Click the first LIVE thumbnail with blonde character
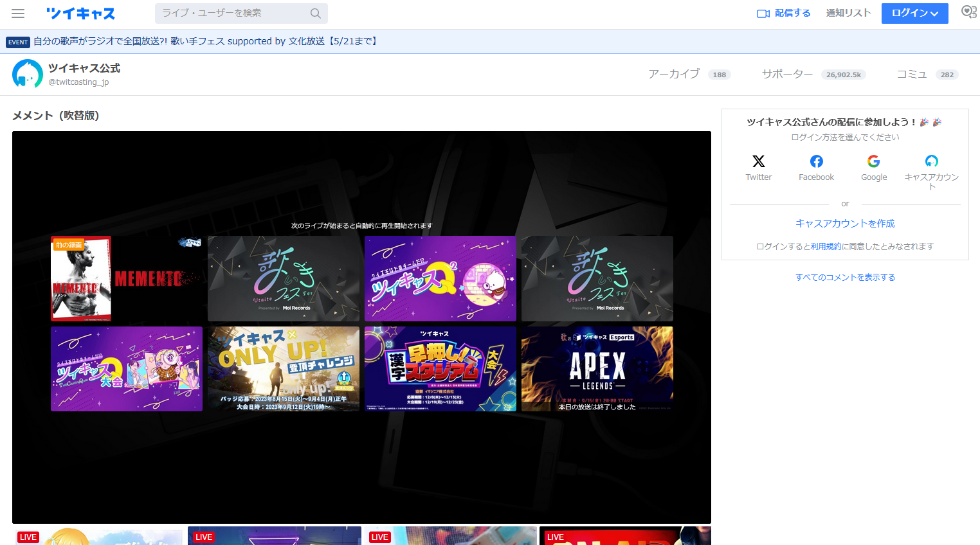This screenshot has height=545, width=980. pos(98,536)
